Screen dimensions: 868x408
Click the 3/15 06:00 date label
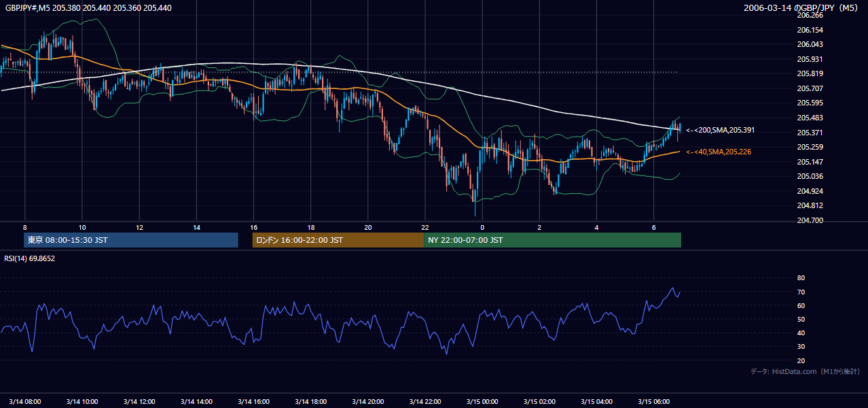653,401
